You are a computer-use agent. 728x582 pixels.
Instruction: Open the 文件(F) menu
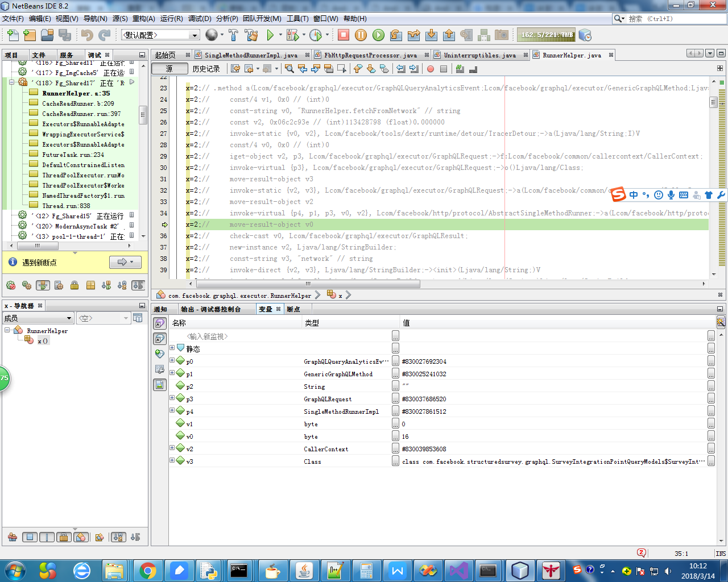(x=13, y=19)
